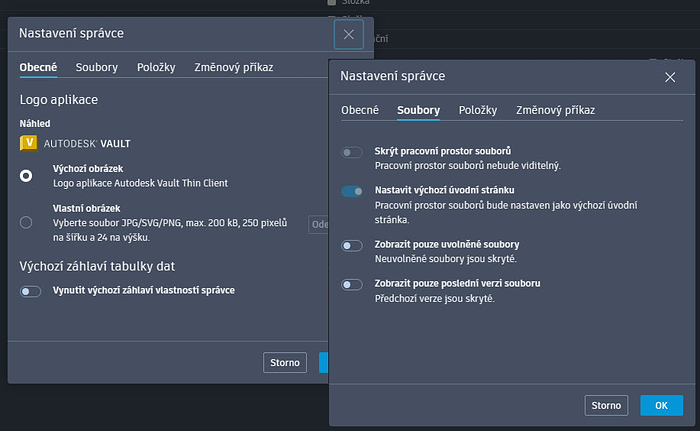Viewport: 700px width, 431px height.
Task: Toggle Zobrazit pouze poslední verzi souboru
Action: [352, 285]
